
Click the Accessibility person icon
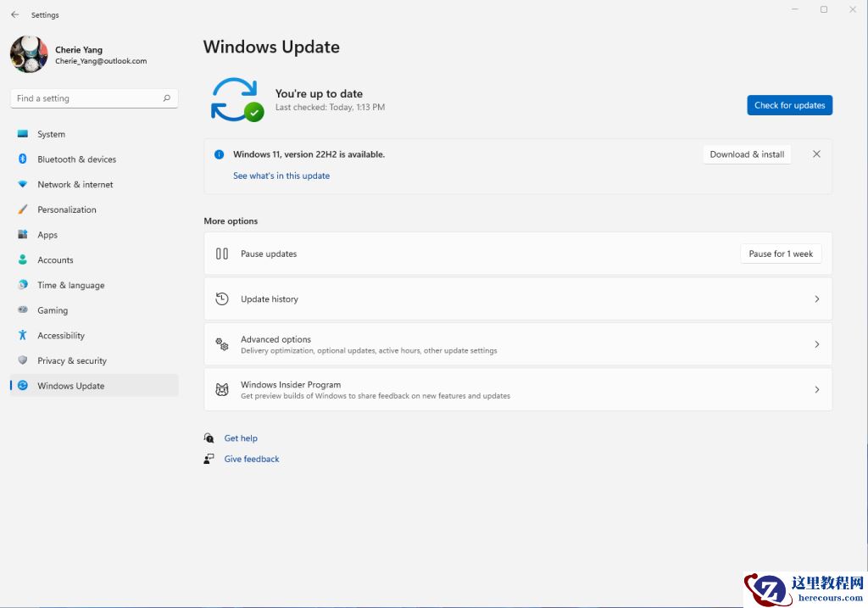pyautogui.click(x=23, y=335)
